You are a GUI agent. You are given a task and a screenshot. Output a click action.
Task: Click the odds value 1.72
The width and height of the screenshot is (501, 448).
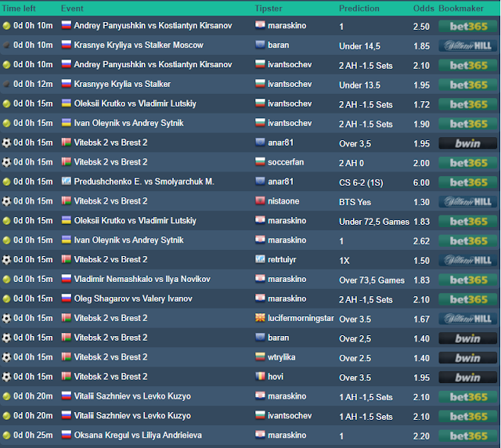(x=421, y=105)
